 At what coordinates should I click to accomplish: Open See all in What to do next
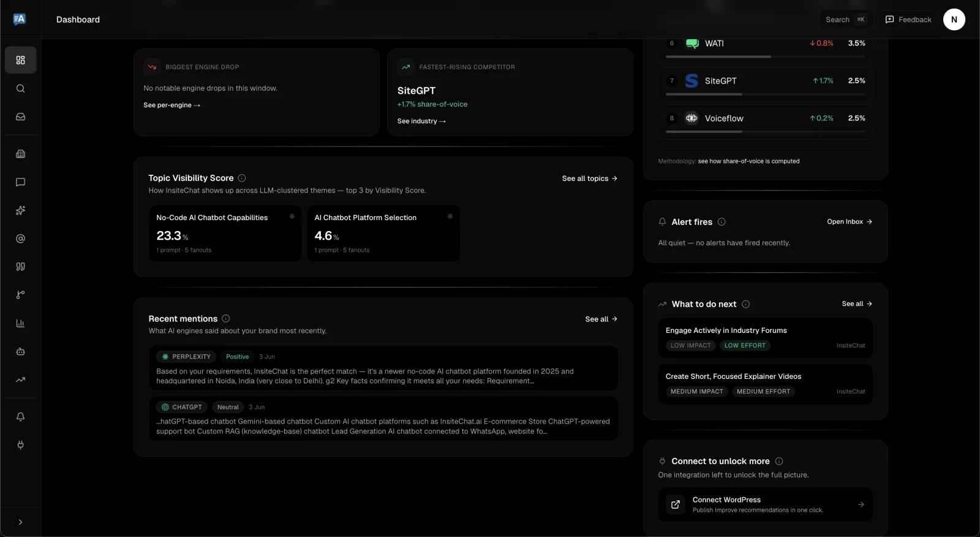[x=857, y=304]
